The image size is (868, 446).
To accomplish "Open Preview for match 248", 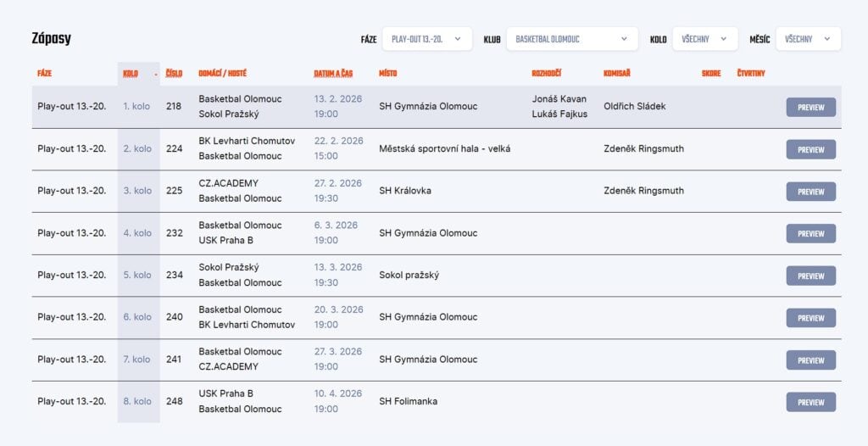I will pyautogui.click(x=810, y=402).
